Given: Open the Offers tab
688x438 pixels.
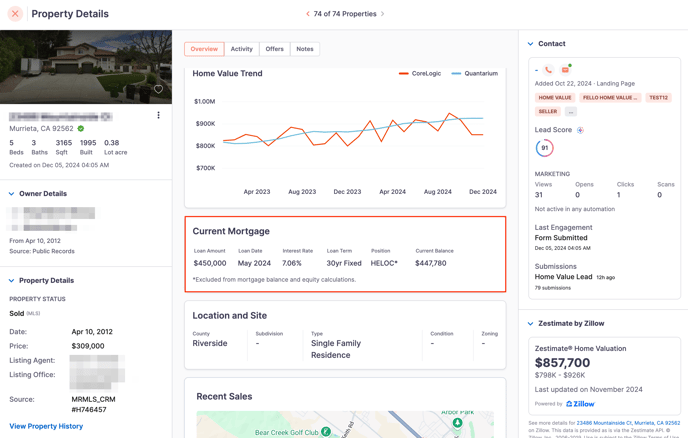Looking at the screenshot, I should pos(275,49).
